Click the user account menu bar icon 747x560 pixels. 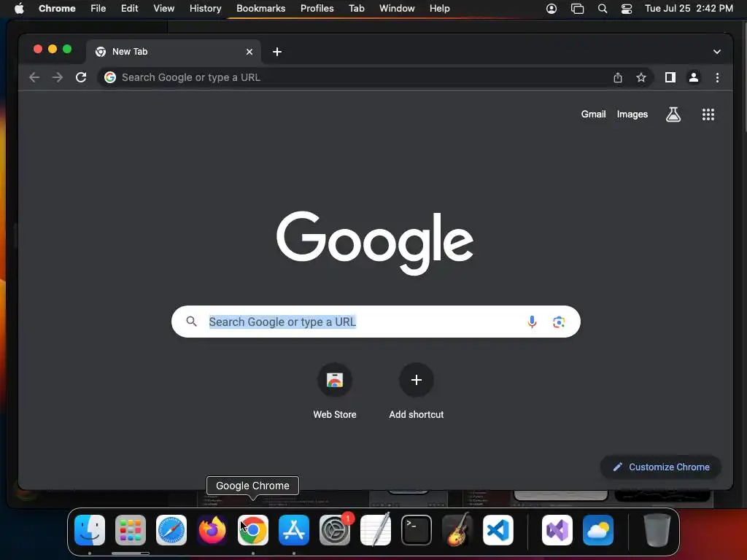click(x=551, y=9)
